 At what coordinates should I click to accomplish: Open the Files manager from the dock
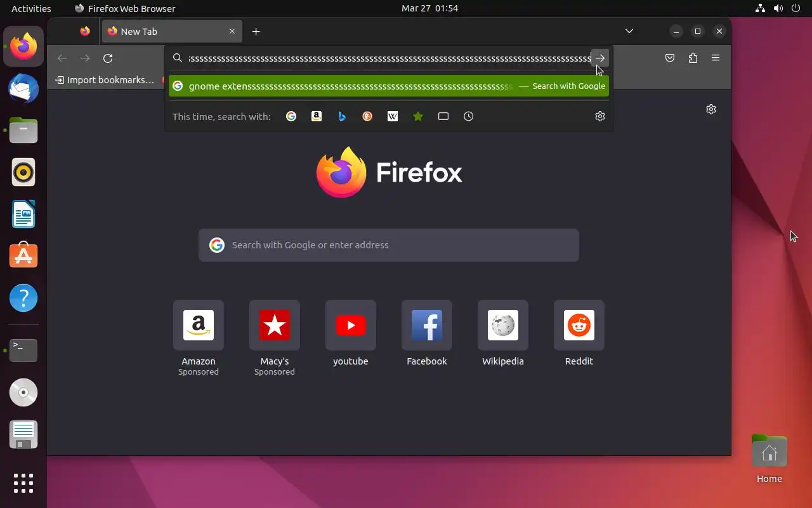(23, 130)
